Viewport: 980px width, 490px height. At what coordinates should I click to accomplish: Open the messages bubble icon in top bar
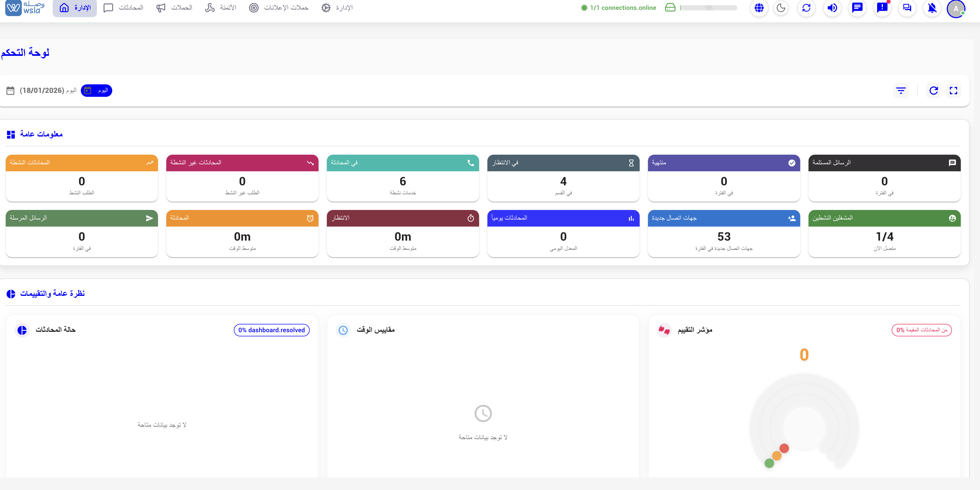coord(857,8)
